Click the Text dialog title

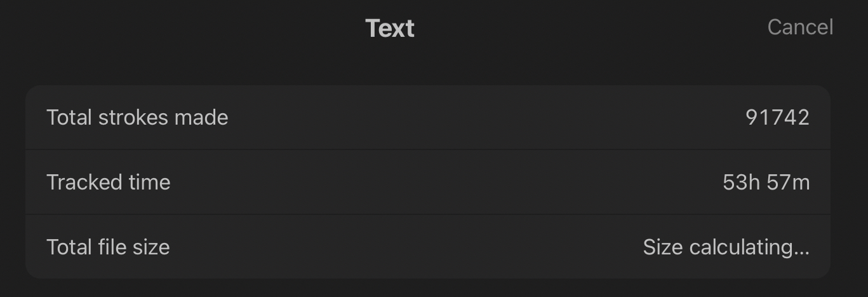[390, 28]
